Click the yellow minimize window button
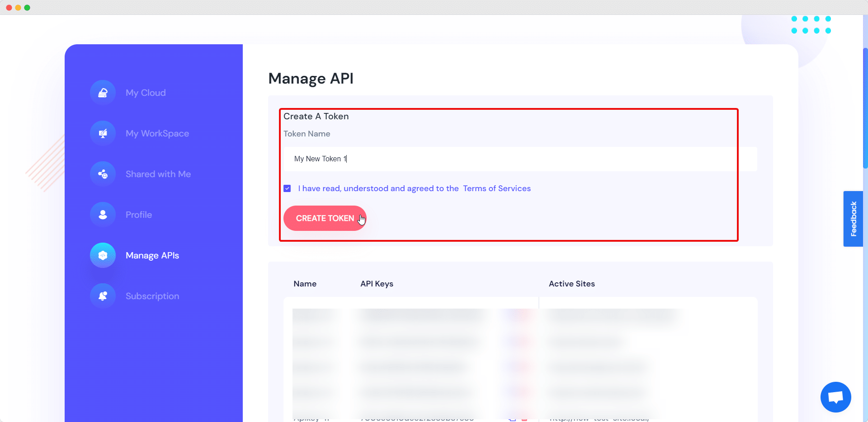This screenshot has height=422, width=868. (18, 8)
